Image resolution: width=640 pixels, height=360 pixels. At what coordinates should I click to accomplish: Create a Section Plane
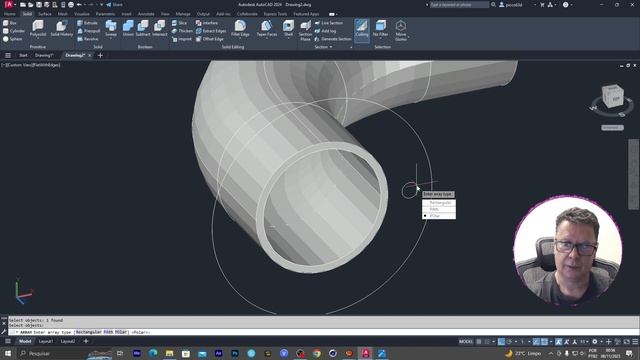point(305,30)
